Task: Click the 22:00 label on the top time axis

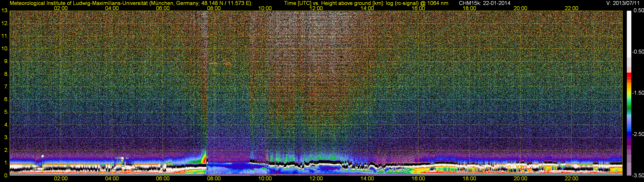Action: coord(571,8)
